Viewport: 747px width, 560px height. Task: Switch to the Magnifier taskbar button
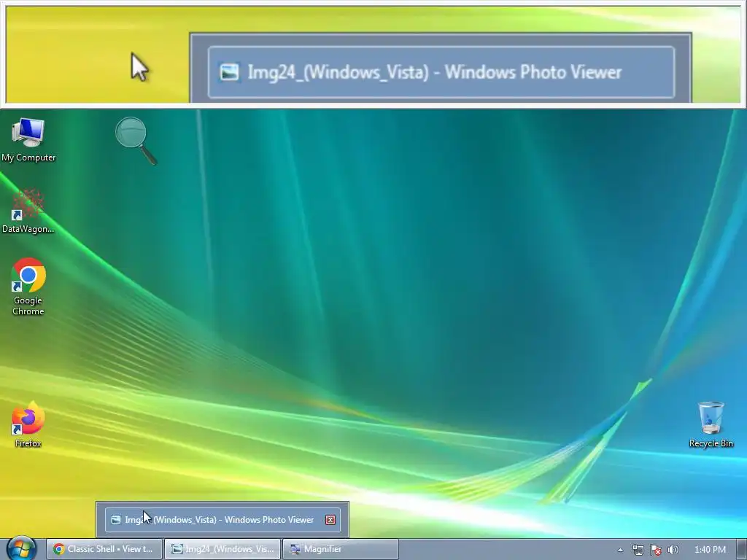[341, 549]
